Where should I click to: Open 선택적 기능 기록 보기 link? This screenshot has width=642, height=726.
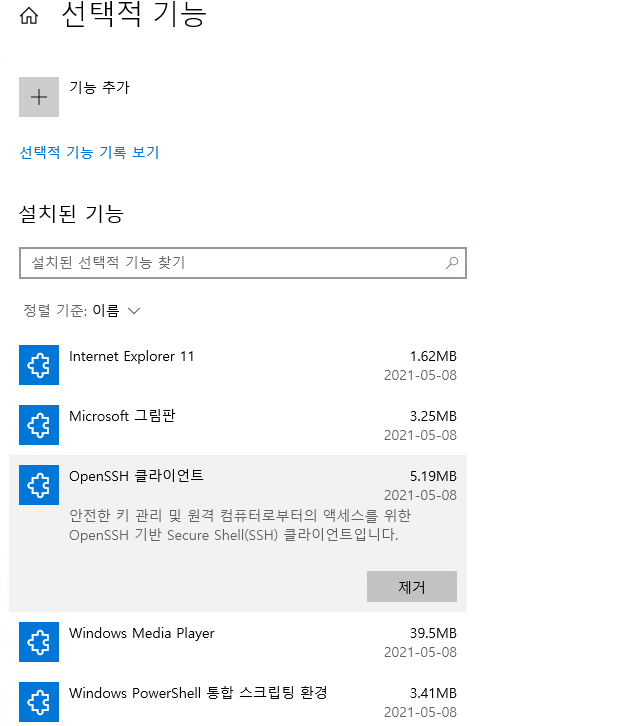pos(89,152)
